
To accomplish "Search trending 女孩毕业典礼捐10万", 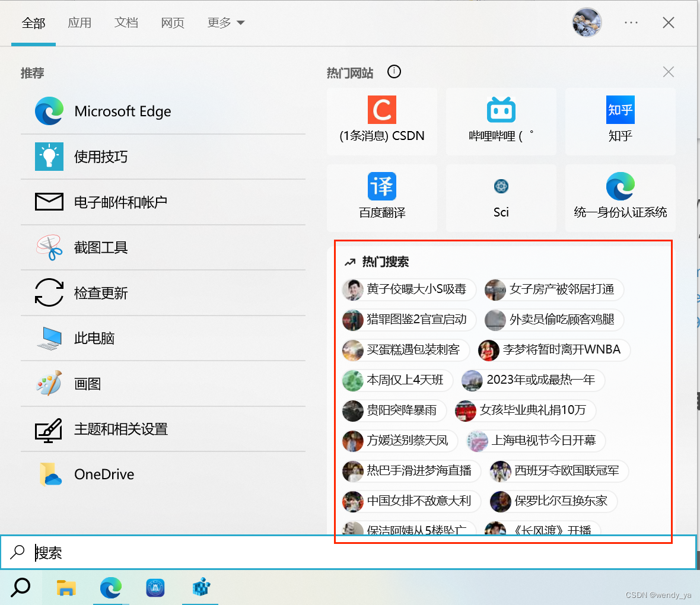I will click(x=525, y=411).
